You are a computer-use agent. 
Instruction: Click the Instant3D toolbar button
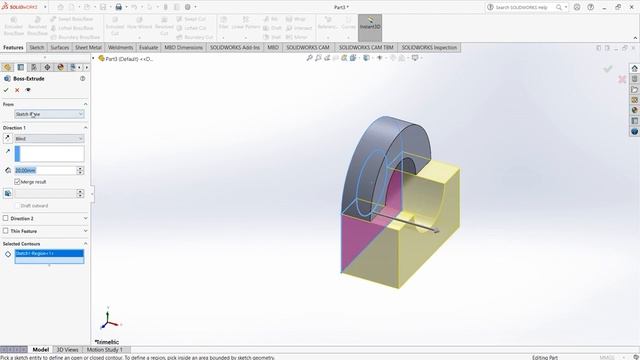[370, 28]
